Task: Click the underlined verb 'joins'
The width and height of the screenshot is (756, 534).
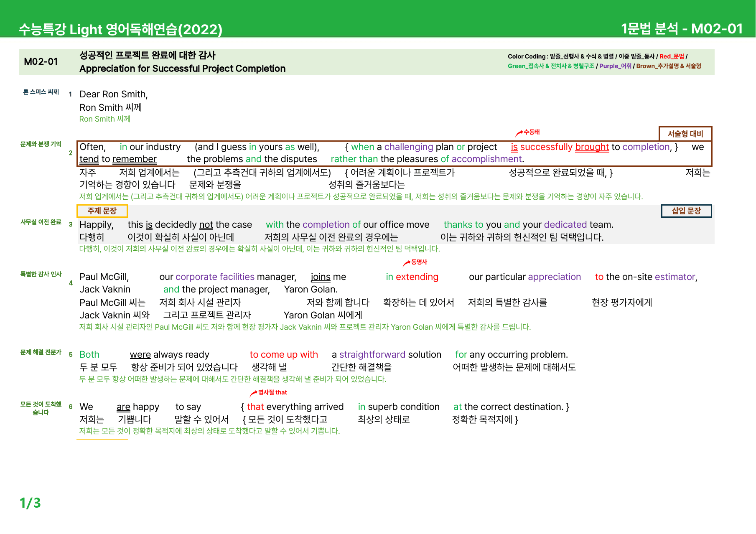Action: tap(321, 277)
